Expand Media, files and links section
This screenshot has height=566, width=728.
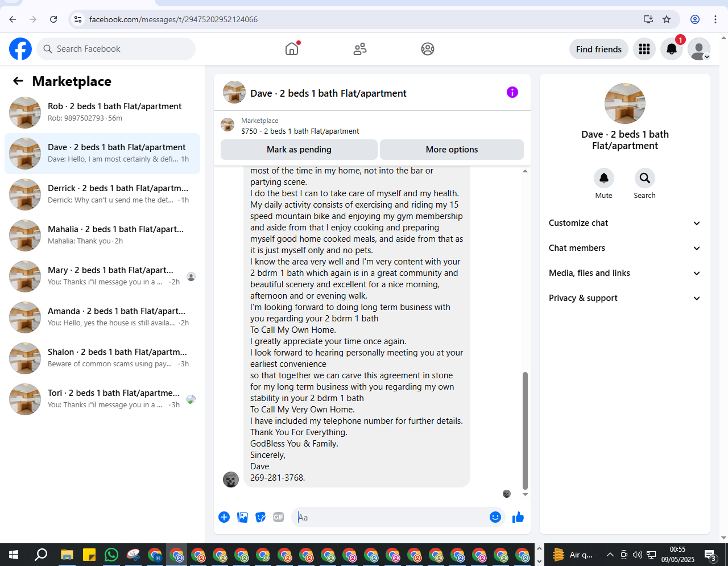[624, 273]
